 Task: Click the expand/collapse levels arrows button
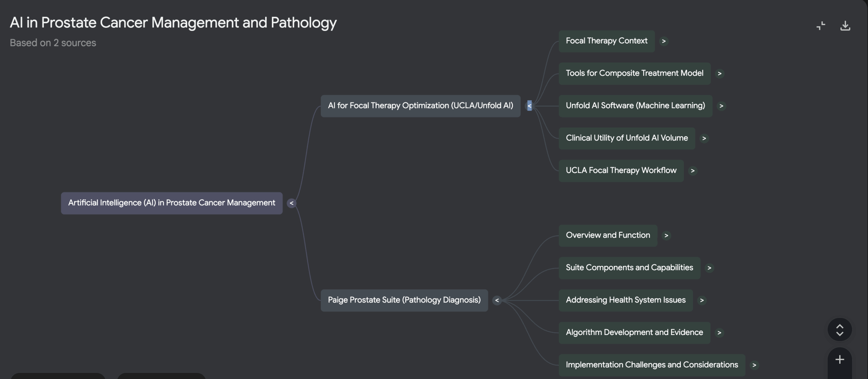840,329
